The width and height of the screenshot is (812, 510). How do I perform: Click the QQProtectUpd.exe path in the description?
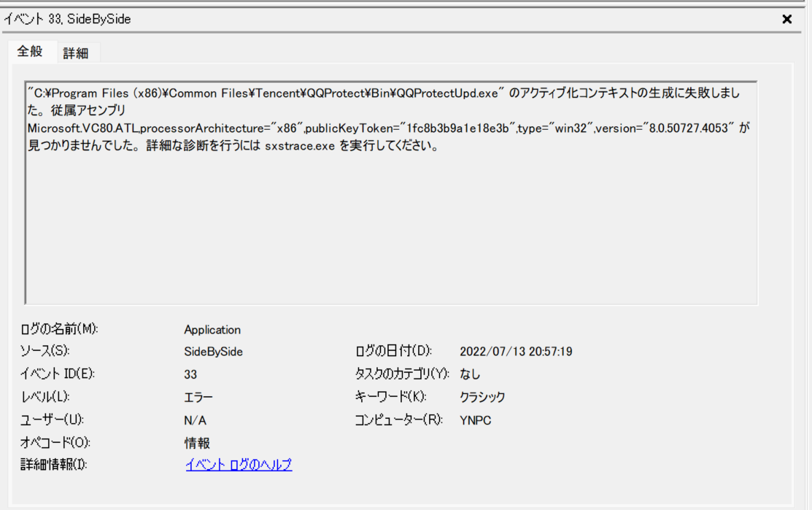pos(266,93)
